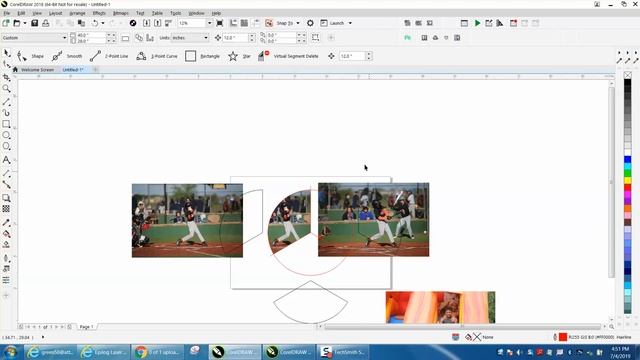Click the Import icon
Viewport: 640px width, 360px height.
coord(147,23)
